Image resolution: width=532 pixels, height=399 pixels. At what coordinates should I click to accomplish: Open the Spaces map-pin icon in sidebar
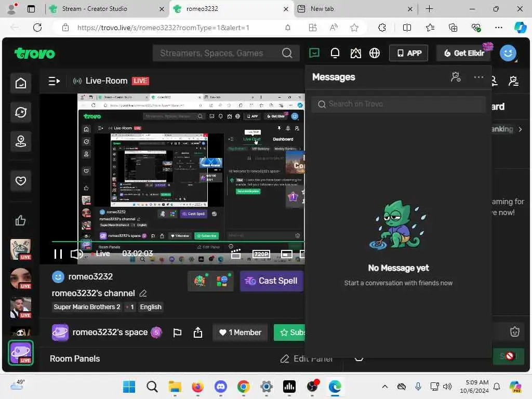21,141
